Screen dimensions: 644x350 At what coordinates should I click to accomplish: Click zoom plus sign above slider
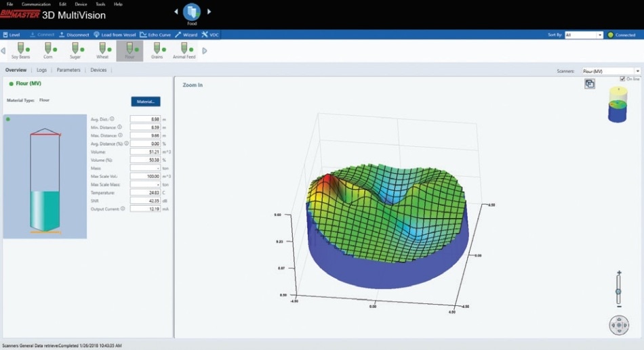point(619,273)
